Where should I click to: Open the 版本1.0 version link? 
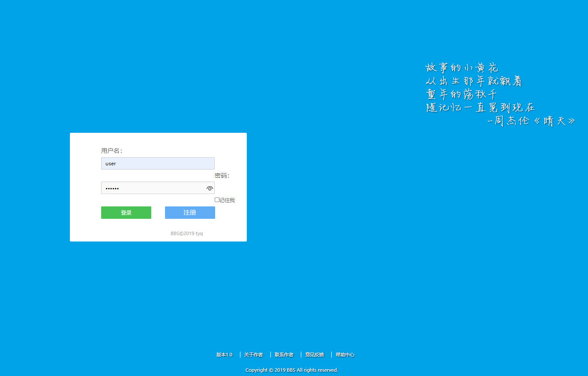tap(224, 355)
